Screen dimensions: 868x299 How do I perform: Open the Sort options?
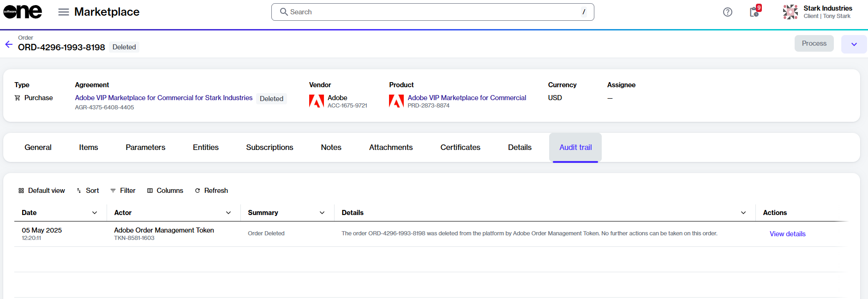[88, 191]
